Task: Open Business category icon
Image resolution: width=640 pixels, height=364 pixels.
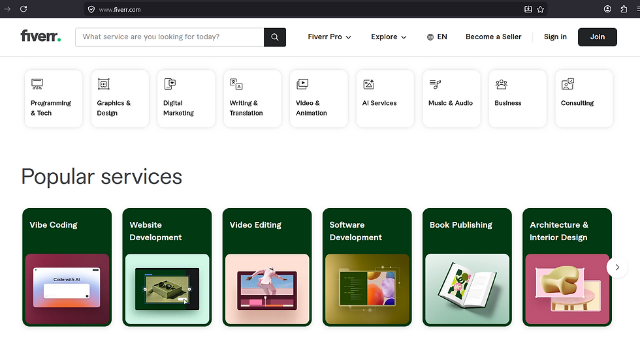Action: (502, 84)
